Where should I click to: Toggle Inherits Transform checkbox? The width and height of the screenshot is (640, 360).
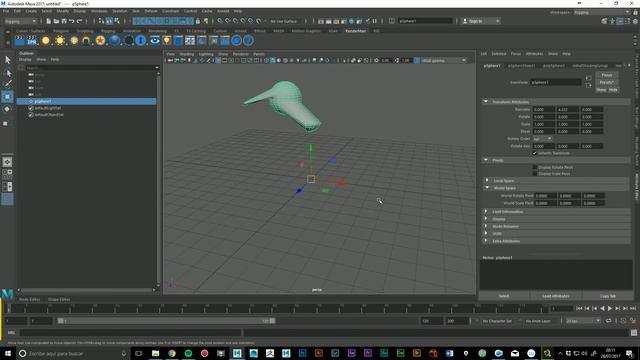(x=535, y=153)
